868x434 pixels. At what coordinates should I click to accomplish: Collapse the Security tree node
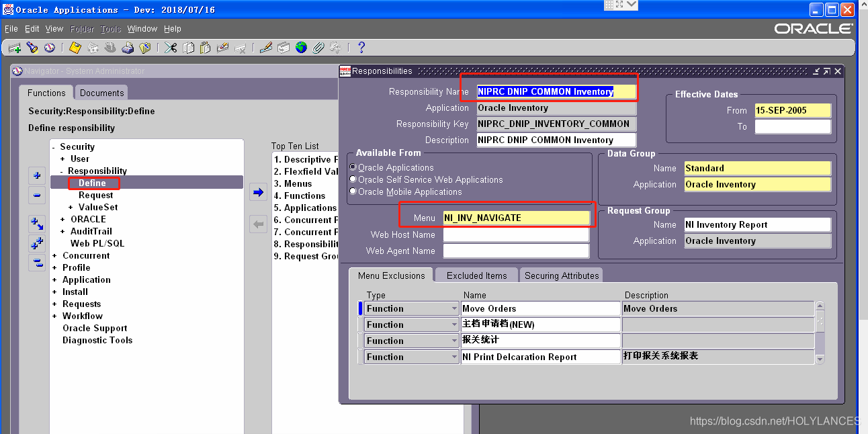[x=54, y=147]
